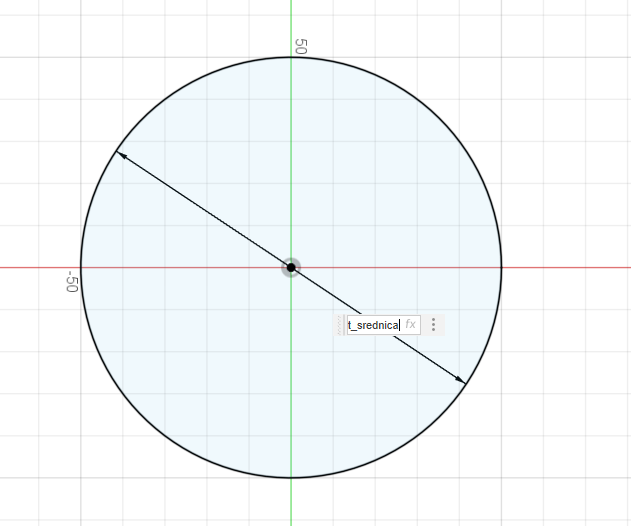The height and width of the screenshot is (526, 631).
Task: Click the green vertical axis below the circle
Action: [291, 503]
